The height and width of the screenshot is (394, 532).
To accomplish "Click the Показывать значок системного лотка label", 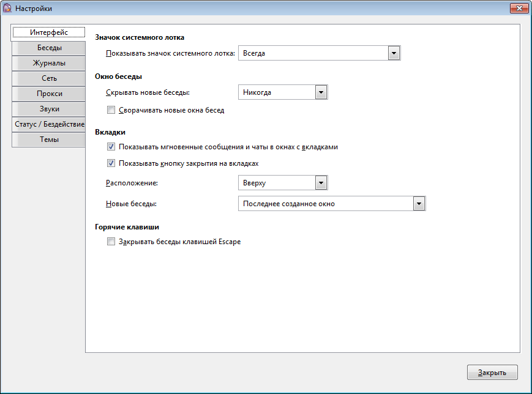I will click(170, 53).
